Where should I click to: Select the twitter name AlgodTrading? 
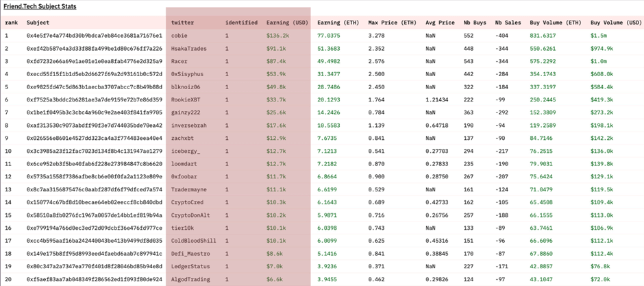click(190, 279)
